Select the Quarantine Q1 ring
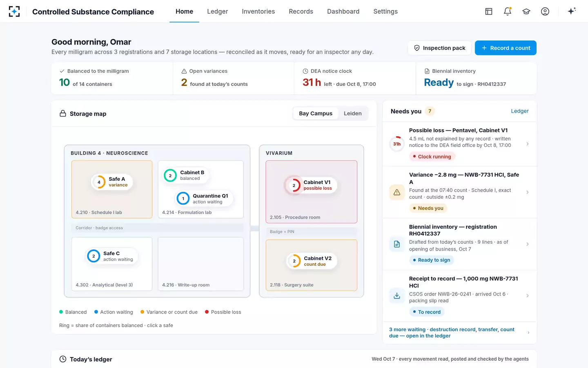Viewport: 588px width, 368px height. point(183,199)
